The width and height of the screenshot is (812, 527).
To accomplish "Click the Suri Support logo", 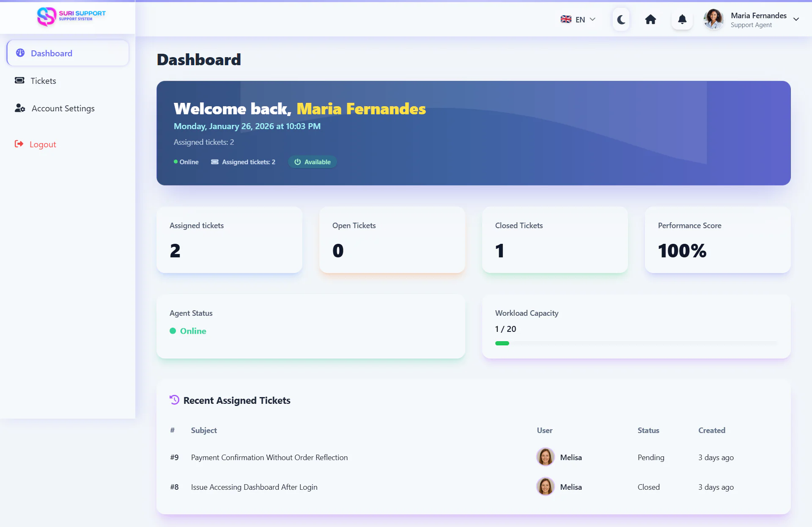I will [x=71, y=16].
